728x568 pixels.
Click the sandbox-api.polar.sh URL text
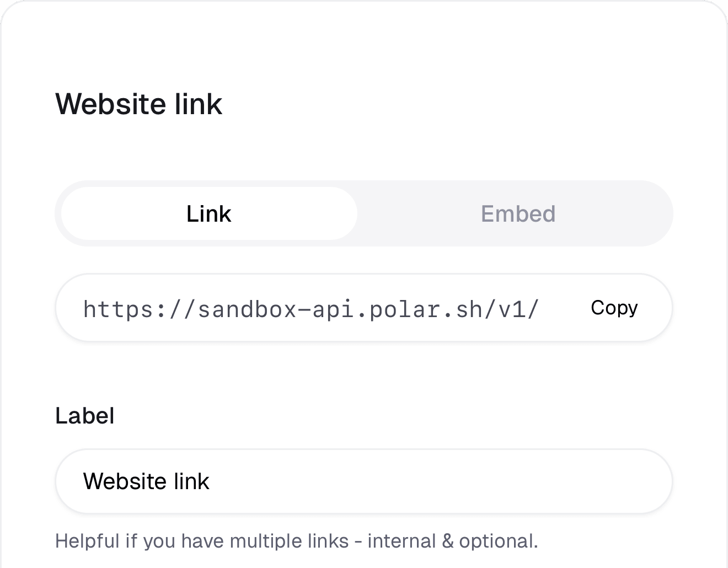pyautogui.click(x=311, y=309)
